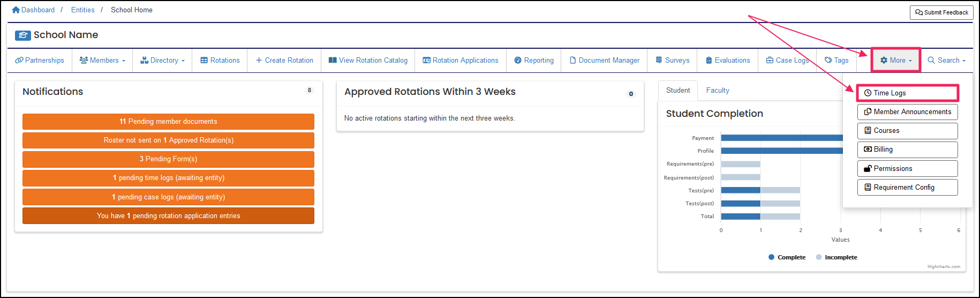This screenshot has height=298, width=980.
Task: Click the Rotation Applications card icon
Action: pos(426,60)
